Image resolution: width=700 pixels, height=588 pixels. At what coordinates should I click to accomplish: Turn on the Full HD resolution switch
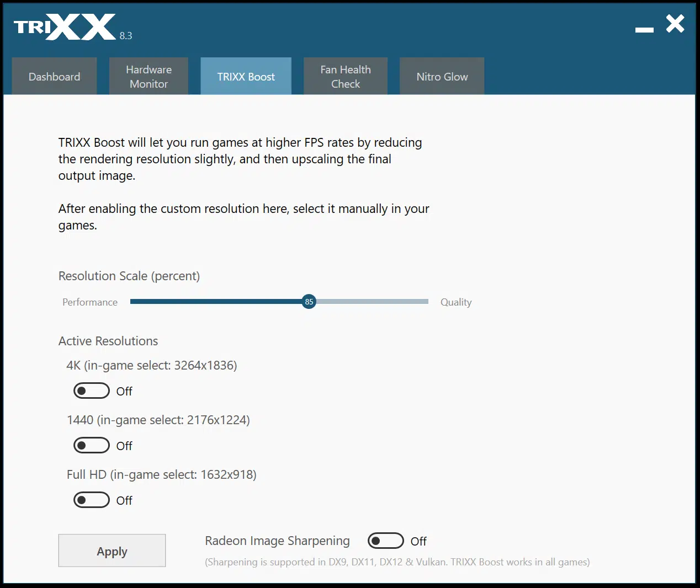[x=92, y=500]
